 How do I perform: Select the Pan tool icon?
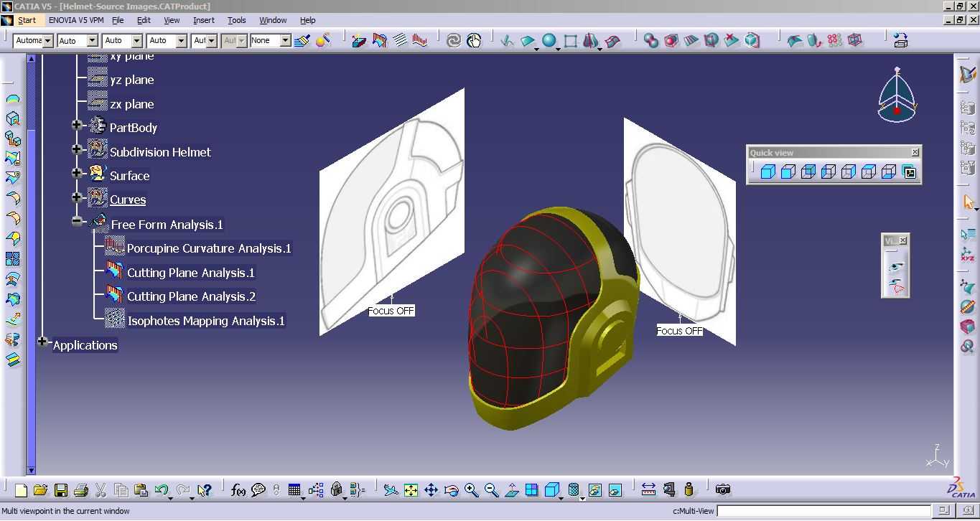[x=431, y=490]
